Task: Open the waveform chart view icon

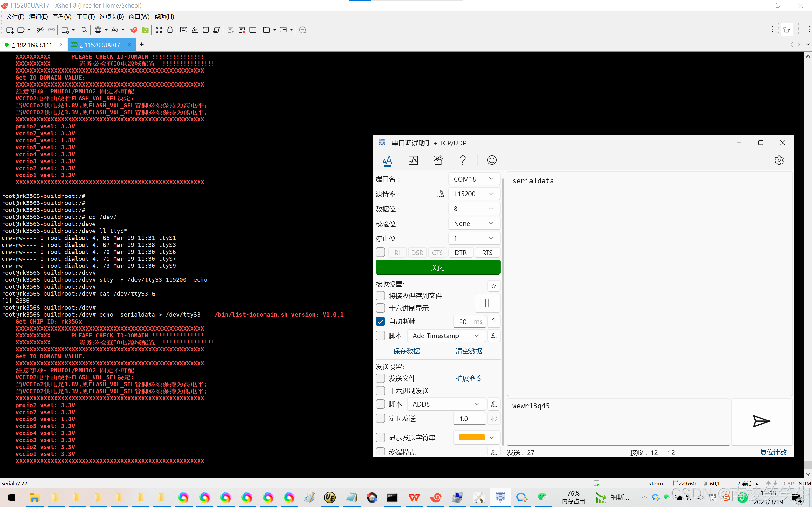Action: [413, 160]
